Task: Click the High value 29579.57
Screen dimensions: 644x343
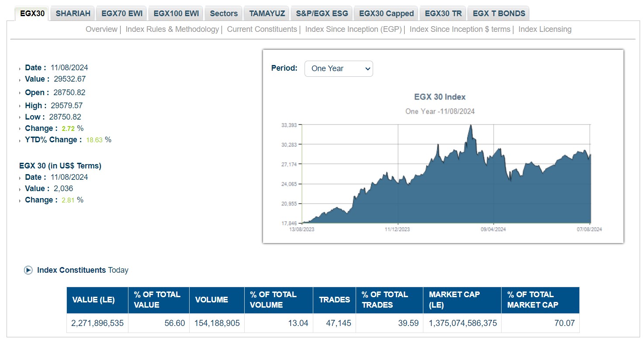Action: [x=66, y=106]
